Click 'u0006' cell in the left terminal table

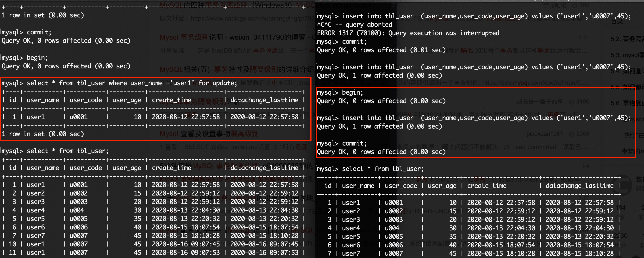tap(79, 227)
